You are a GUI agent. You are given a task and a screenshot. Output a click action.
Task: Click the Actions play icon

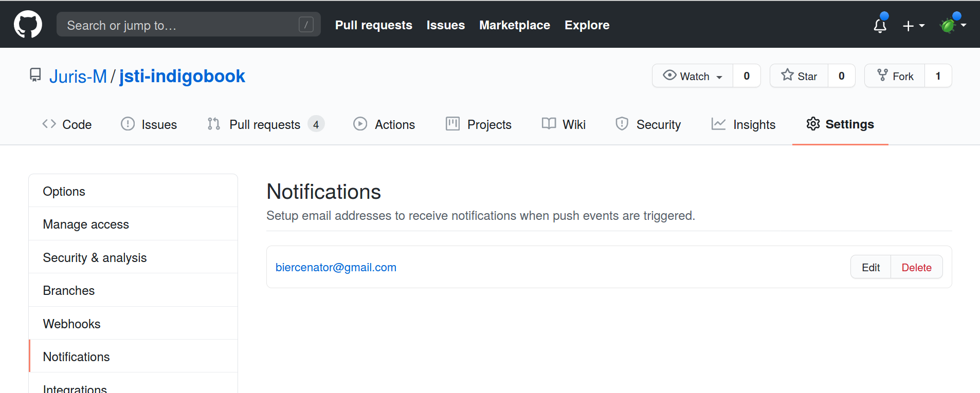(360, 124)
